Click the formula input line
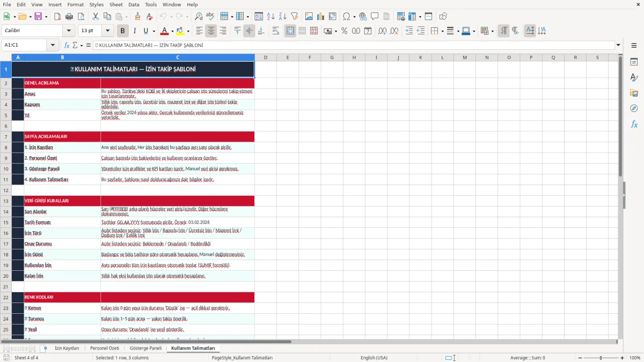Screen dimensions: 644x362 coord(354,45)
